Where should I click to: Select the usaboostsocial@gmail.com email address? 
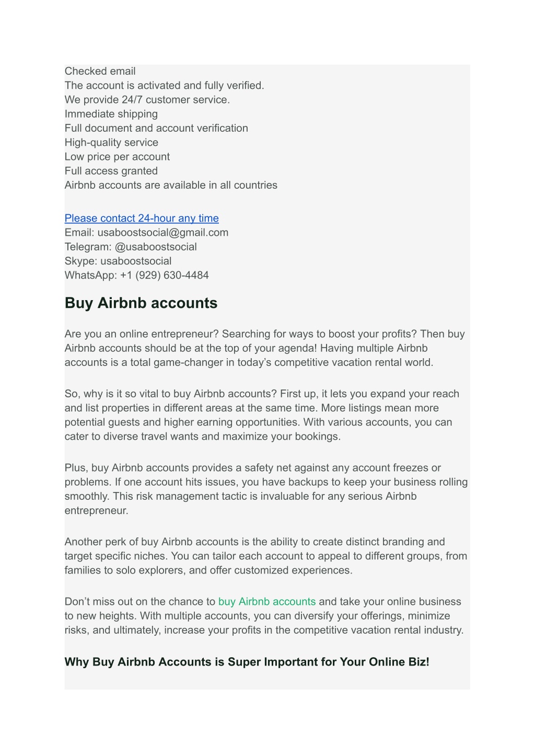(163, 232)
